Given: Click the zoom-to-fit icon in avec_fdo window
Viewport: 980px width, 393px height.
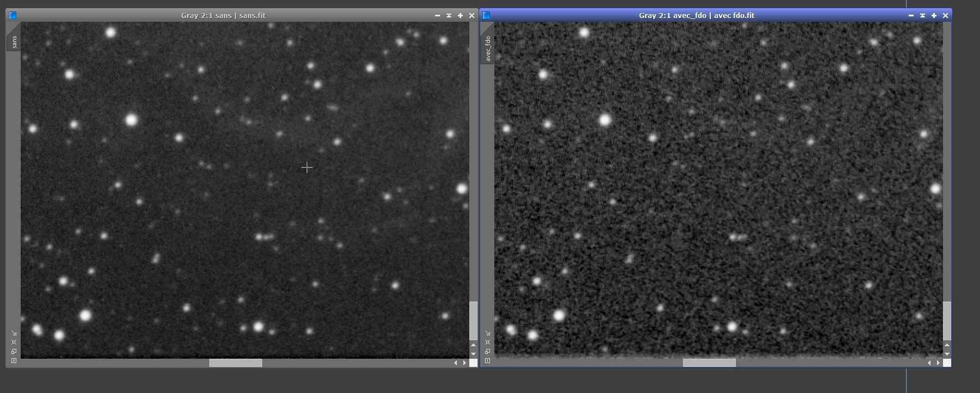Looking at the screenshot, I should (x=487, y=342).
